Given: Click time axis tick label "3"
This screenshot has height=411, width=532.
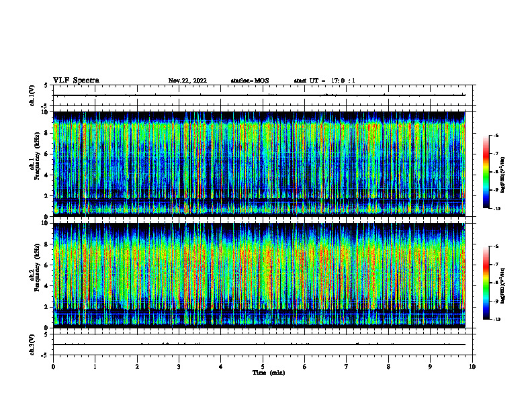Looking at the screenshot, I should click(179, 367).
